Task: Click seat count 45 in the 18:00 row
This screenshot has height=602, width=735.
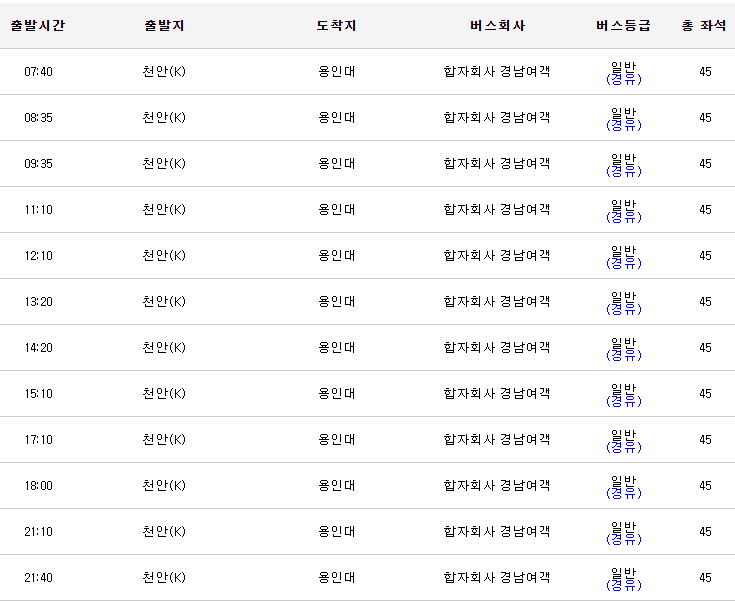Action: [705, 485]
